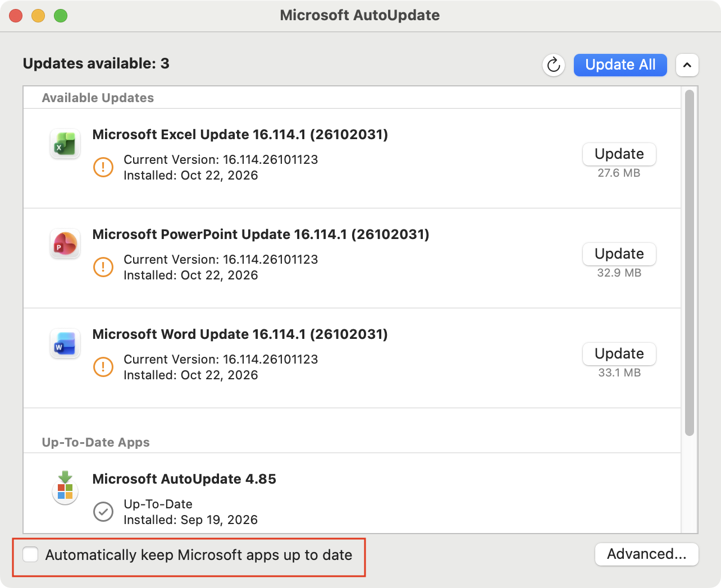Viewport: 721px width, 588px height.
Task: Select the Microsoft PowerPoint Update 16.114.1 title
Action: pyautogui.click(x=261, y=235)
